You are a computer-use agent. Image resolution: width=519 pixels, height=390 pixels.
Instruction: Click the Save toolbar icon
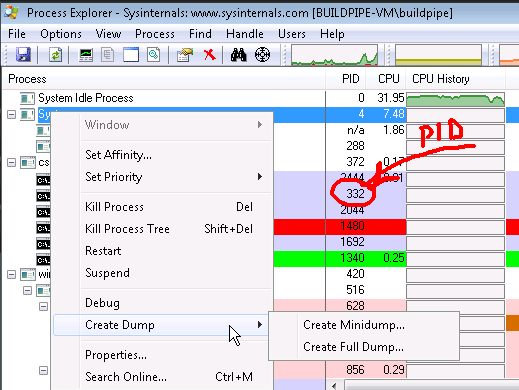tap(23, 55)
